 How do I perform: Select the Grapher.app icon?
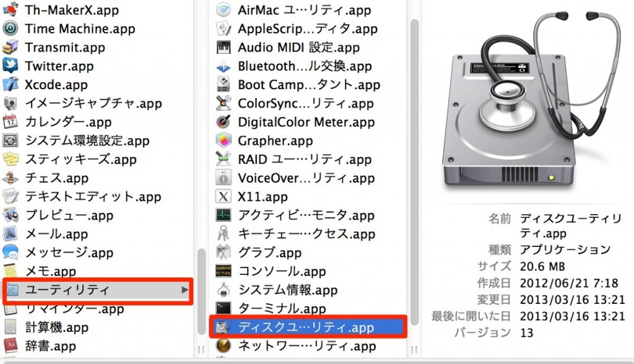pos(223,141)
